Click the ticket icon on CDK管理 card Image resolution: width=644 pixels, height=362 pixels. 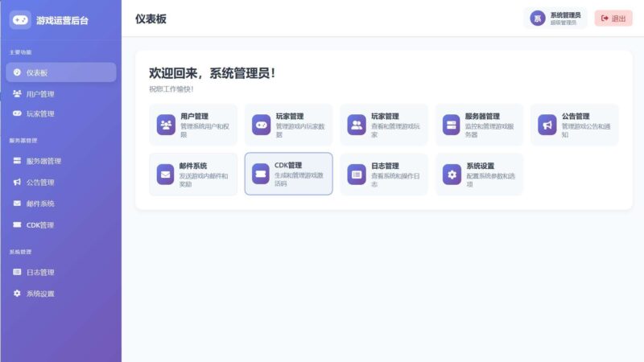click(262, 174)
